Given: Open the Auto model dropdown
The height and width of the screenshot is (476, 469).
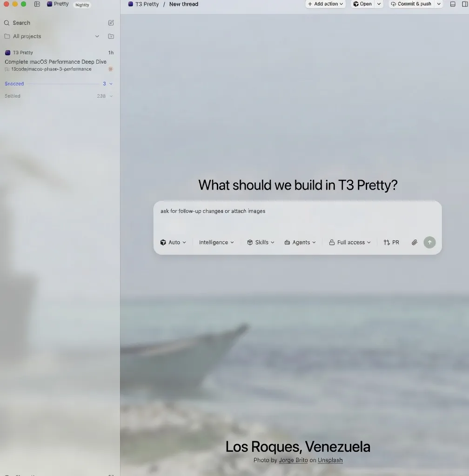Looking at the screenshot, I should [x=173, y=242].
